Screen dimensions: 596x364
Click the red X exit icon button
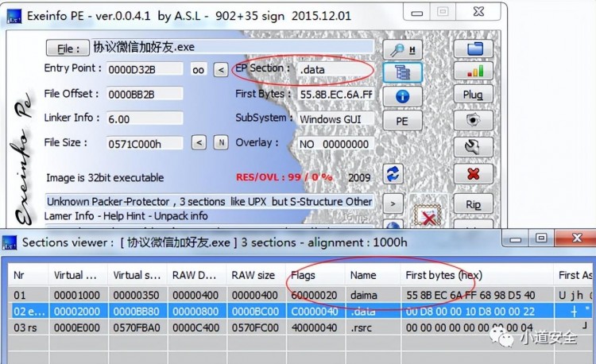(474, 173)
